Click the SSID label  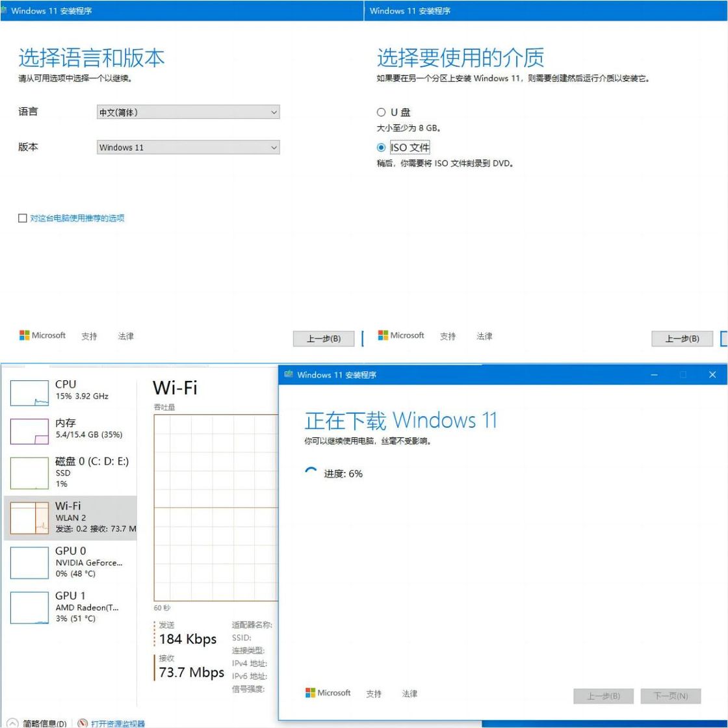(x=241, y=638)
